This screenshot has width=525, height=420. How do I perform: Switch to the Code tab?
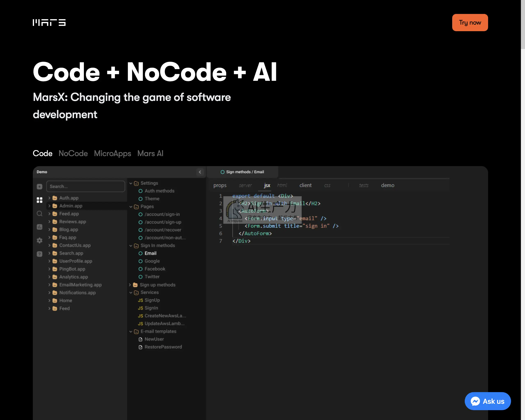[x=43, y=153]
